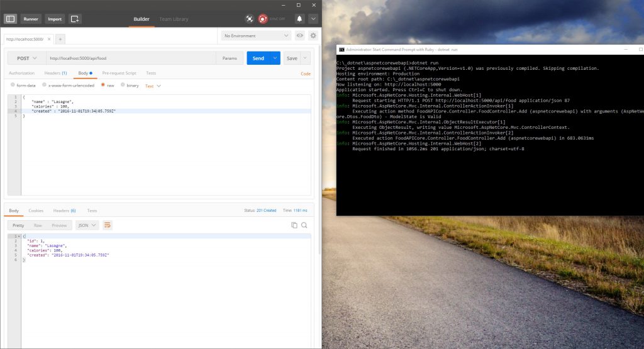The height and width of the screenshot is (349, 644).
Task: Click the Runner button
Action: pyautogui.click(x=30, y=19)
